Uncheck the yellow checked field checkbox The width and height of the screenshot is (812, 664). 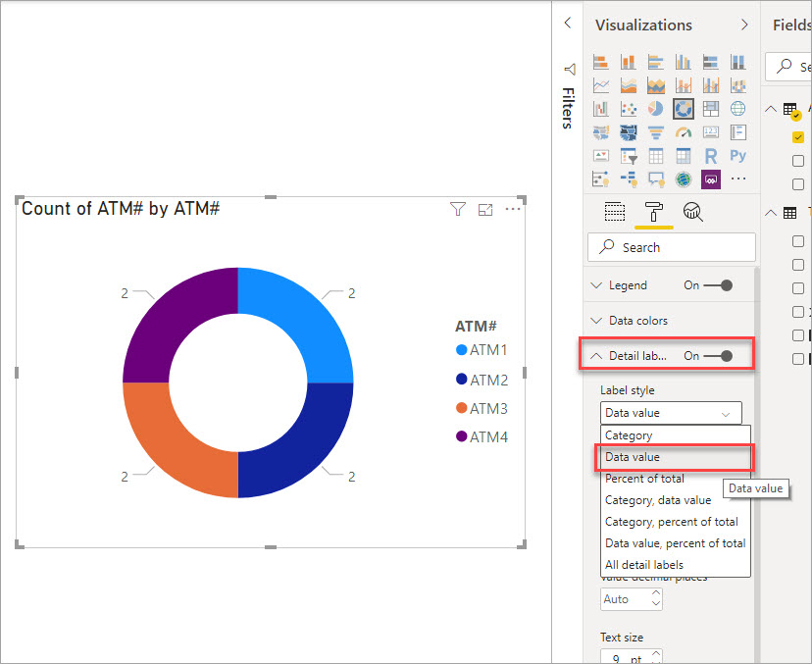pyautogui.click(x=798, y=137)
